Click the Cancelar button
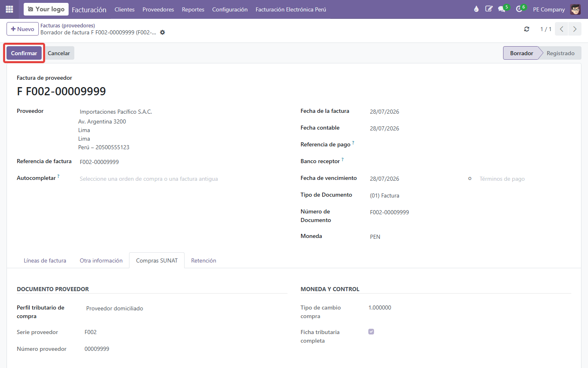This screenshot has width=588, height=368. coord(59,53)
